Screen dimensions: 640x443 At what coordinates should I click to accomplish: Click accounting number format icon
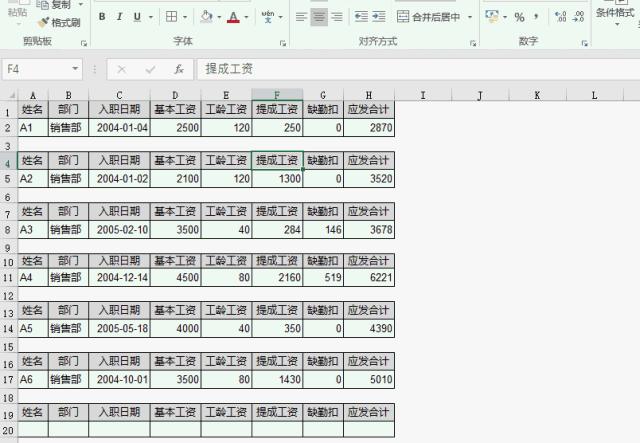[492, 17]
